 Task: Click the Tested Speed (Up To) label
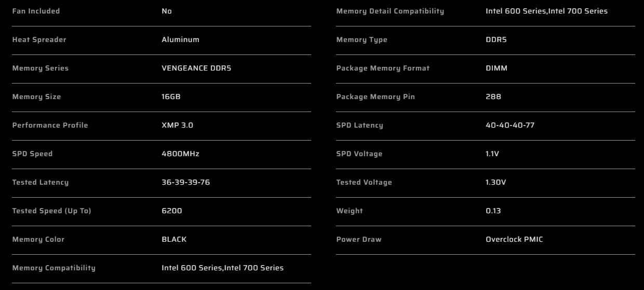click(51, 211)
